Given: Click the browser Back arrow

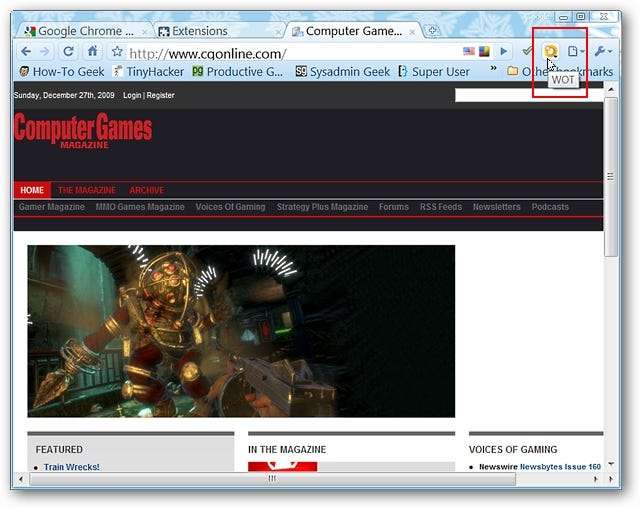Looking at the screenshot, I should [x=26, y=51].
